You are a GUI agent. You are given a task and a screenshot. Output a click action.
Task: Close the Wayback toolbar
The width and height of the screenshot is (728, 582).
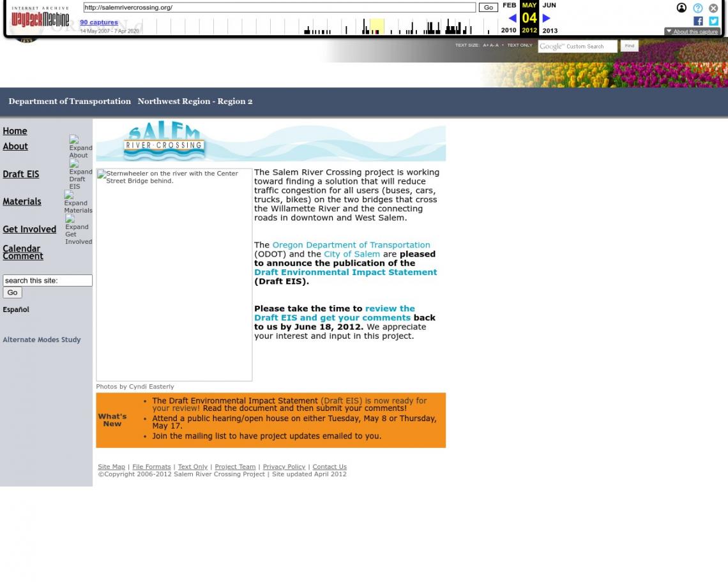713,8
